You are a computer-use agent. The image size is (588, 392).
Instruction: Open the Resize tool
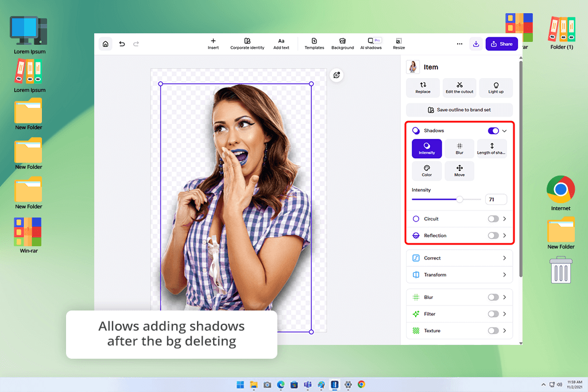point(399,44)
